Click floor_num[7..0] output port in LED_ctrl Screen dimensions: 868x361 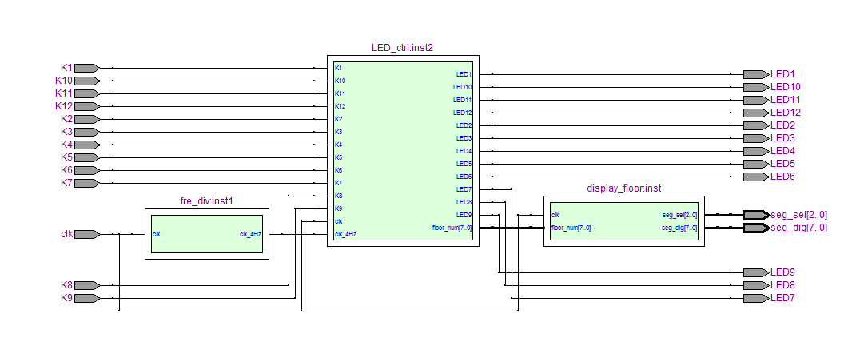[x=452, y=227]
